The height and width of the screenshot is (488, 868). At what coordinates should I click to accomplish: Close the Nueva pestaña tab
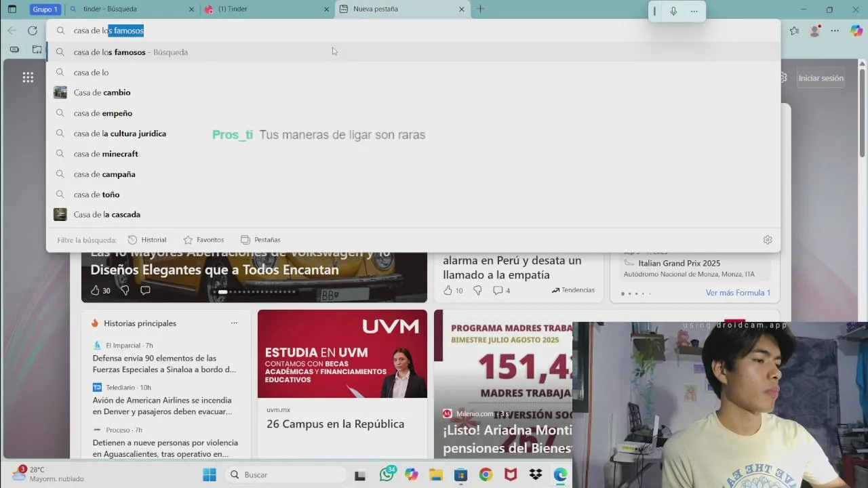pyautogui.click(x=462, y=9)
